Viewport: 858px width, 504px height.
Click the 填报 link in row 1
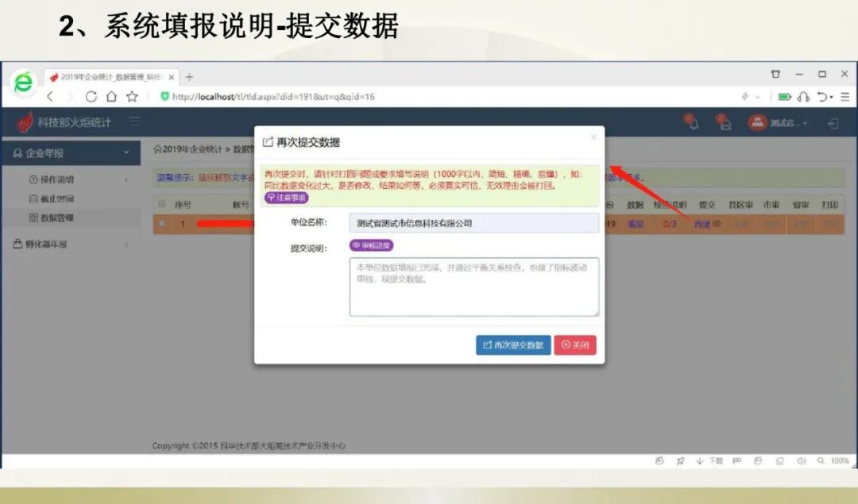pos(636,224)
